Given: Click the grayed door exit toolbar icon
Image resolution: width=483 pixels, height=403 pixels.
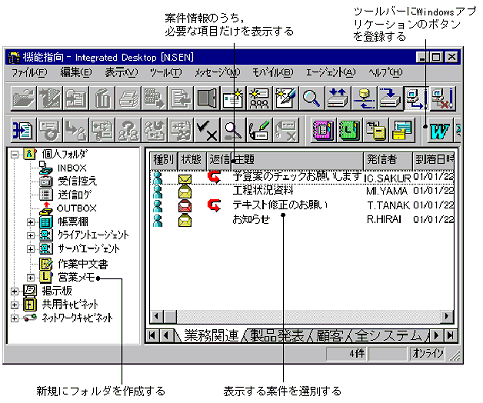Looking at the screenshot, I should [206, 99].
